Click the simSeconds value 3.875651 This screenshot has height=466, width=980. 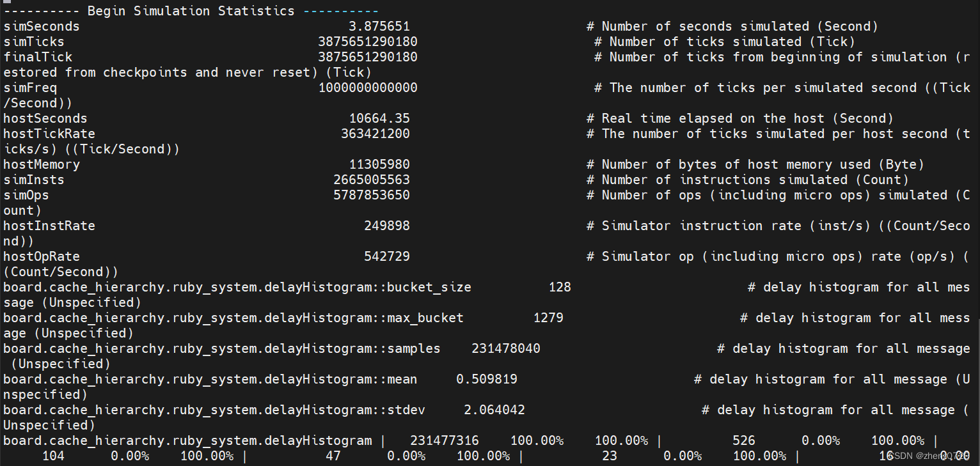(379, 26)
